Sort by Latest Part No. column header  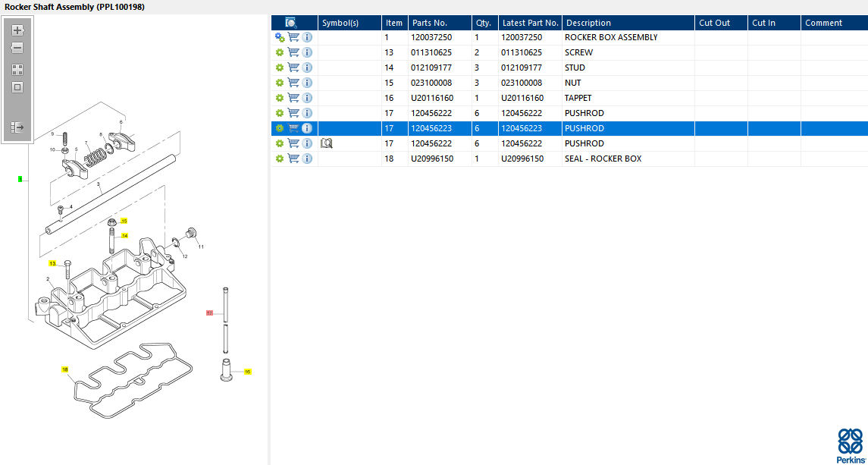coord(531,23)
